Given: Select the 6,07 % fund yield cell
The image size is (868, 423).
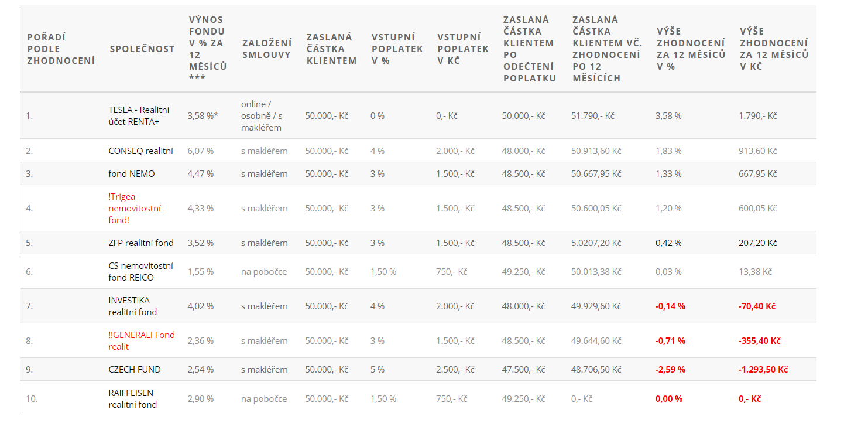Looking at the screenshot, I should pyautogui.click(x=201, y=151).
